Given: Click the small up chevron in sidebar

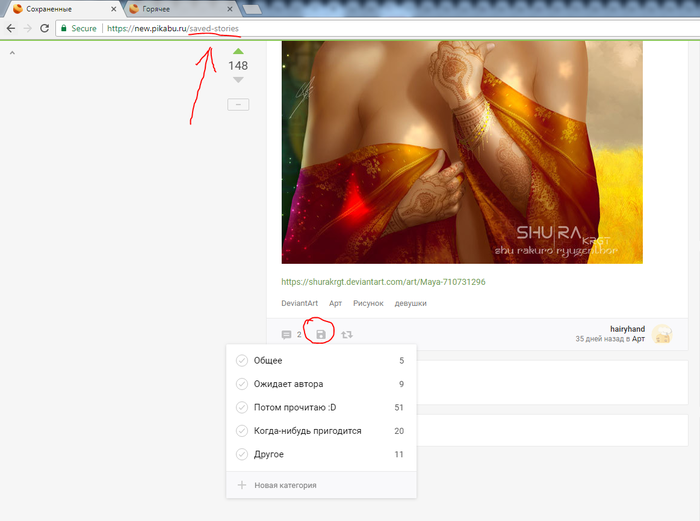Looking at the screenshot, I should 12,53.
